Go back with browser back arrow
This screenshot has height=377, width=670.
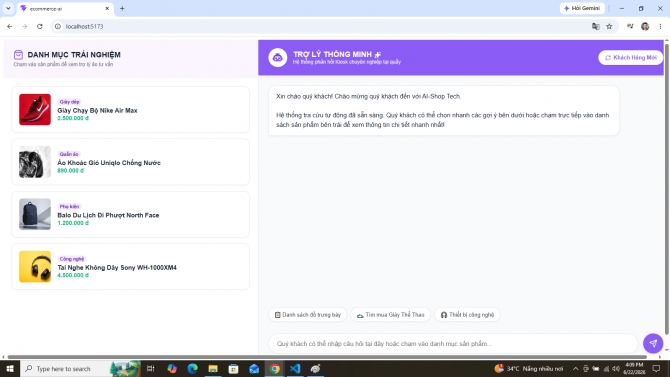(x=9, y=27)
